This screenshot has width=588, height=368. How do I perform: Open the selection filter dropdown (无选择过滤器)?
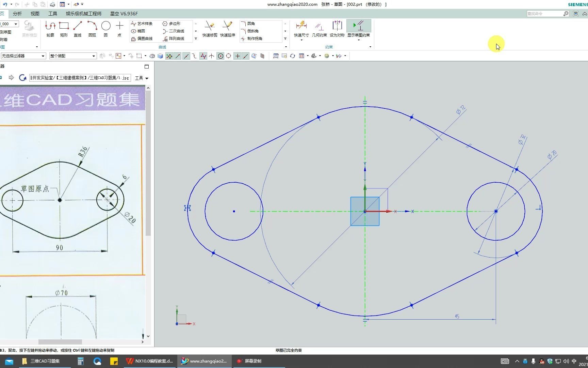click(x=43, y=56)
